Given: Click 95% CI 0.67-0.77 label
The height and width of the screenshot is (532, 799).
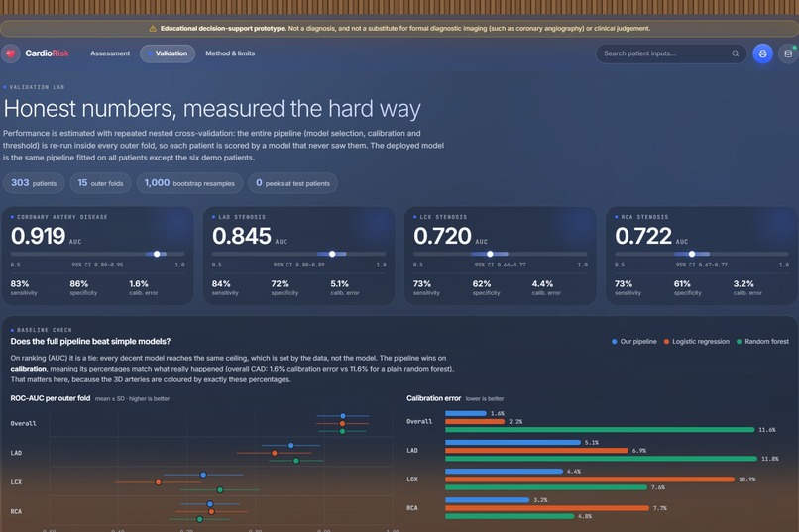Looking at the screenshot, I should coord(701,265).
